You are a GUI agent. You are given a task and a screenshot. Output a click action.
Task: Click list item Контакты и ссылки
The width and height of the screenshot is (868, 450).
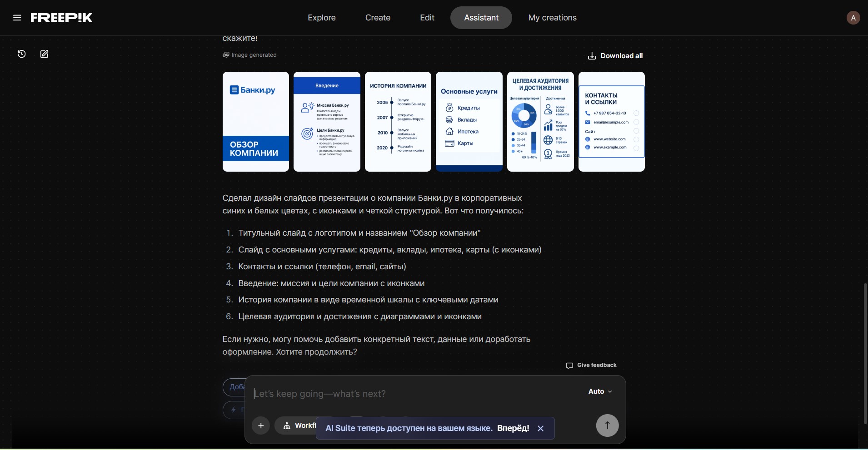pos(322,267)
